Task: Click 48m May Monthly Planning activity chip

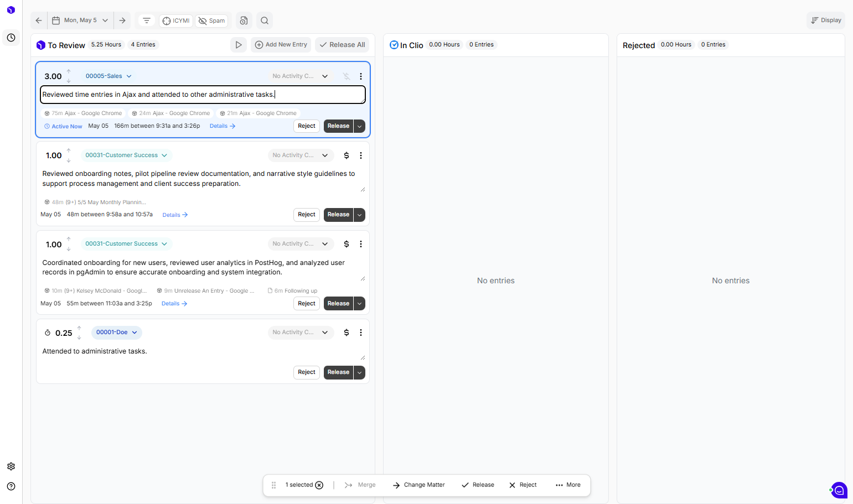Action: 95,202
